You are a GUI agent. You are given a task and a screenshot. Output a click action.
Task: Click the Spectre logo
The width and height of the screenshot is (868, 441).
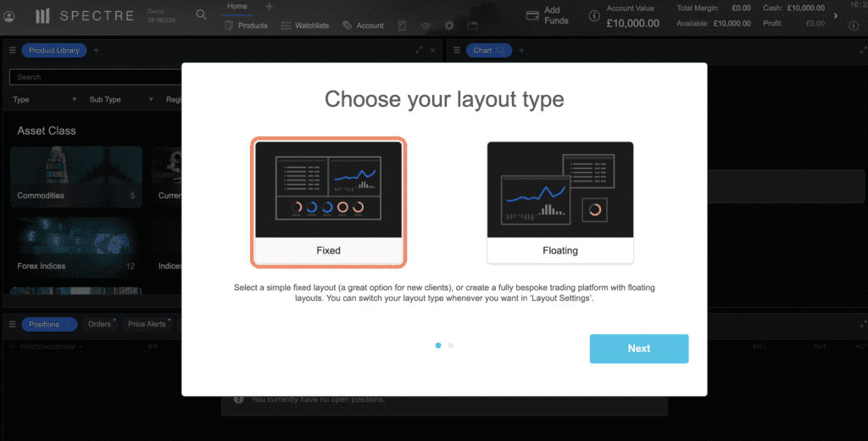[x=85, y=16]
